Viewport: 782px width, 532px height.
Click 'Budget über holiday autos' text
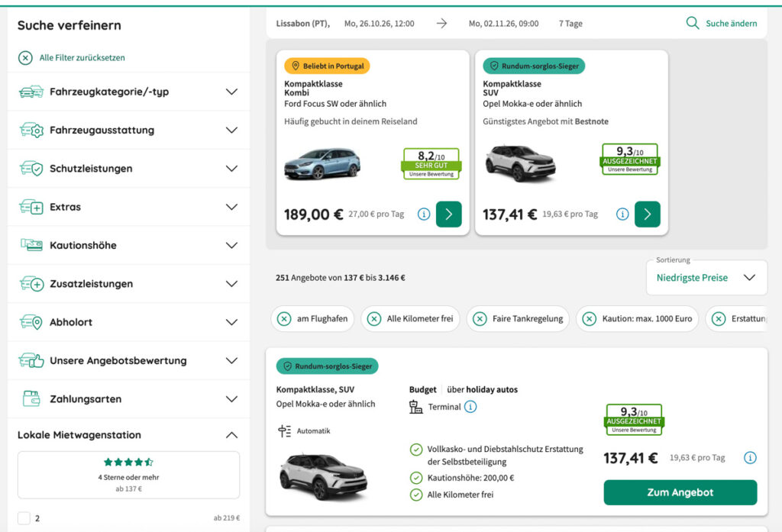464,389
